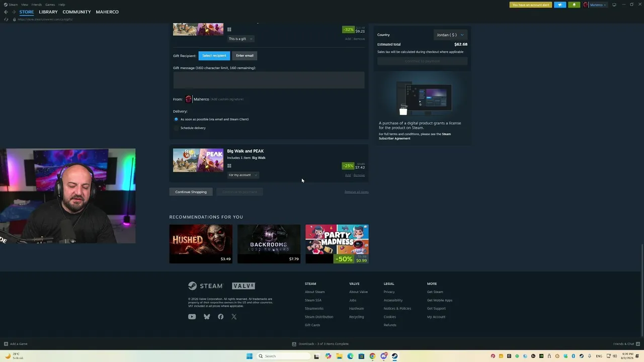
Task: Click the Steam logo in the footer
Action: [205, 286]
